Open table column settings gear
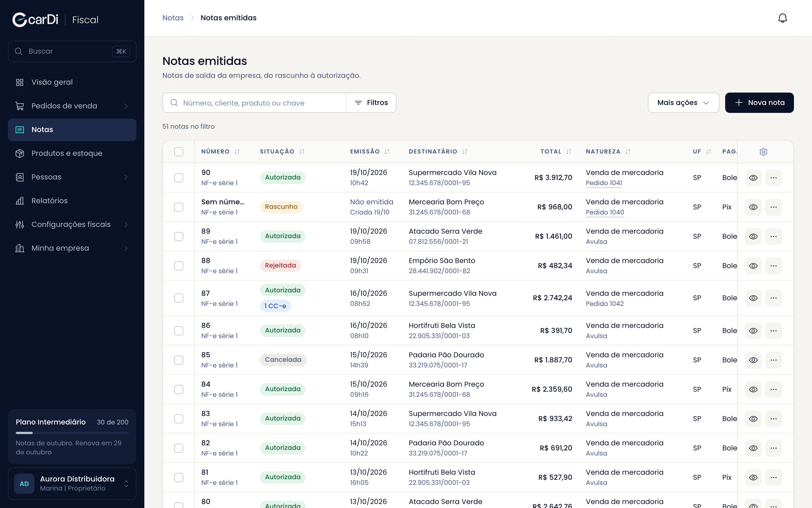The height and width of the screenshot is (508, 812). tap(763, 152)
